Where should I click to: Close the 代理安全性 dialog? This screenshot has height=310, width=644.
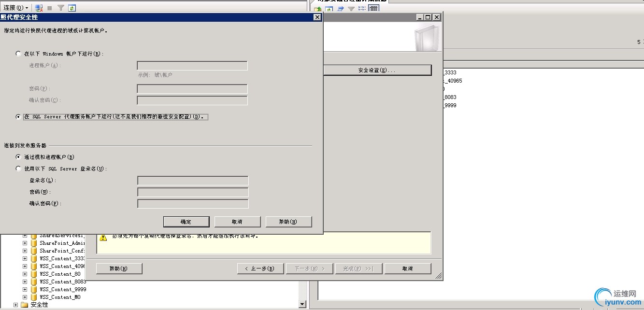(317, 17)
